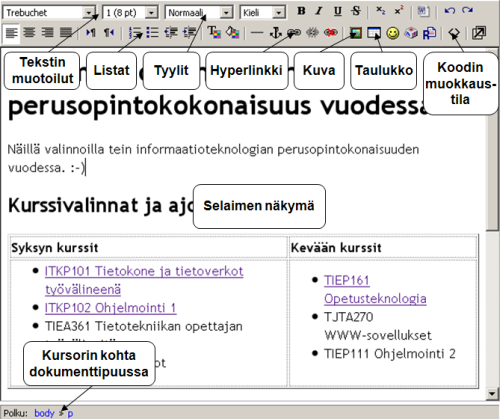The width and height of the screenshot is (500, 419).
Task: Insert a numbered list
Action: tap(135, 33)
